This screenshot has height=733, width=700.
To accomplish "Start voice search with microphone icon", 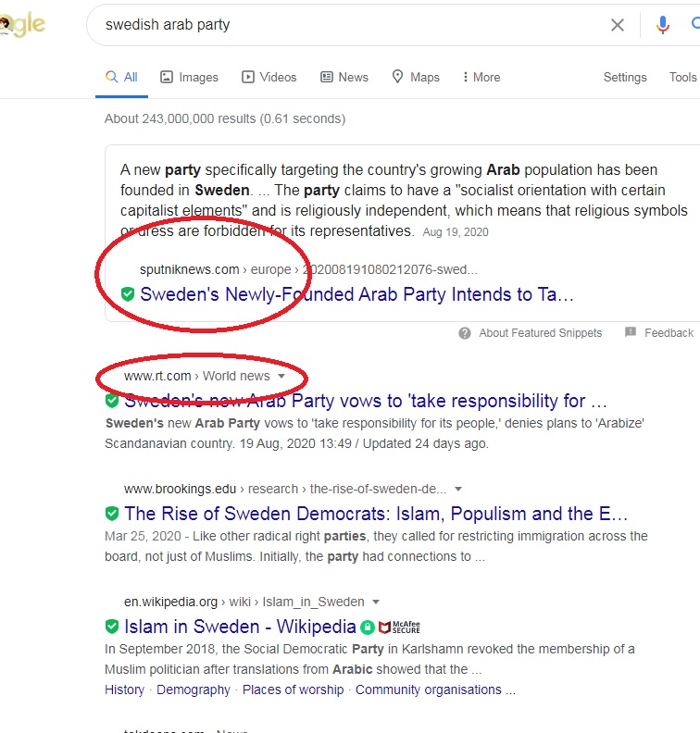I will point(662,25).
